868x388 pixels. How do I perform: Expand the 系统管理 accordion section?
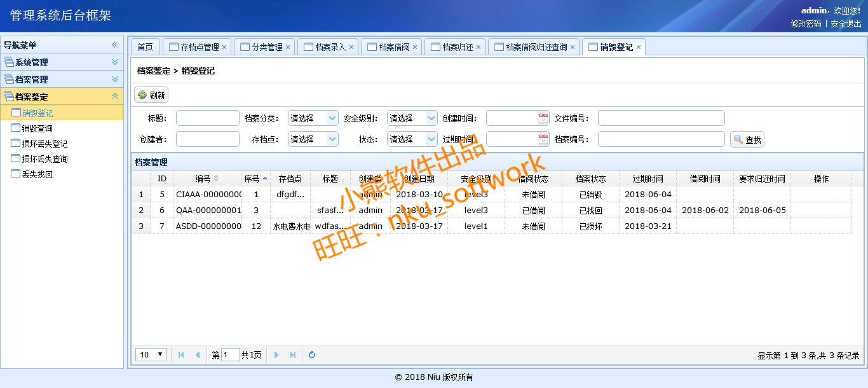coord(115,62)
